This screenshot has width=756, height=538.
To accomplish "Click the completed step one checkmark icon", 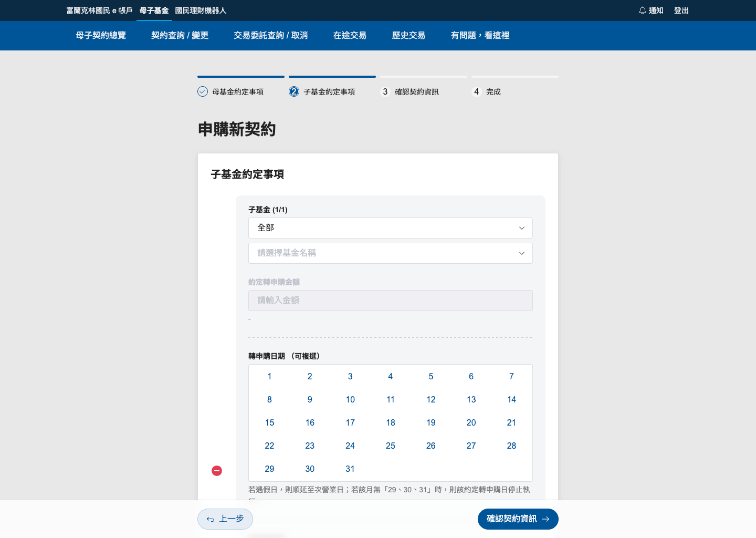I will 203,91.
